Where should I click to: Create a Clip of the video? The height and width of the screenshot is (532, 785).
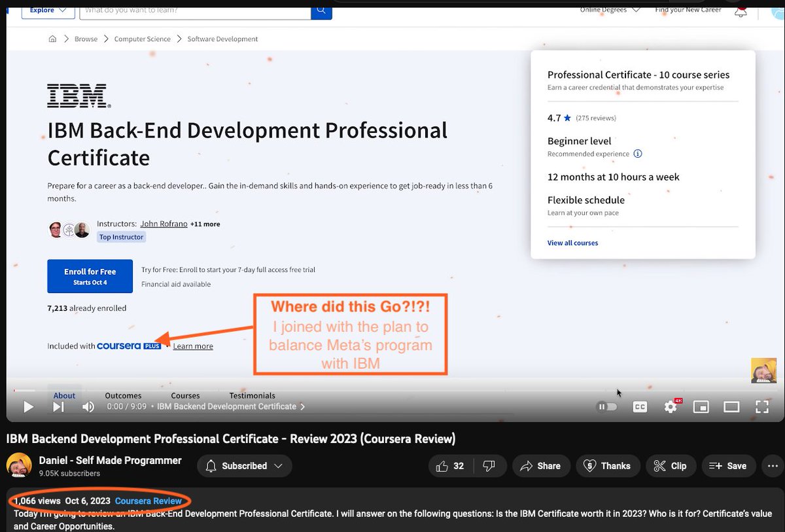point(671,466)
